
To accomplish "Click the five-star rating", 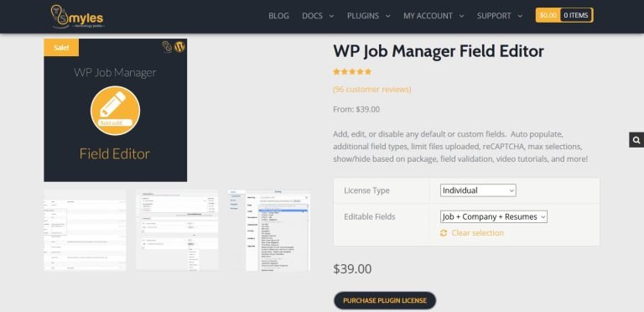I will 352,72.
